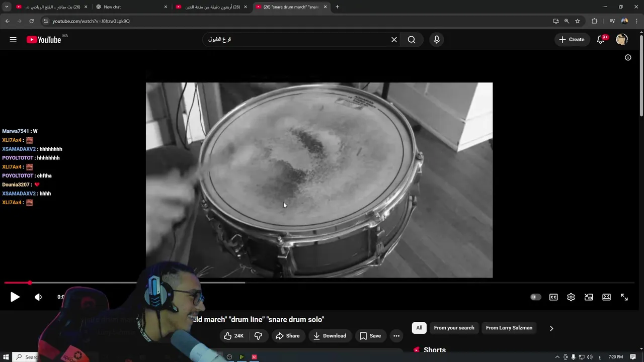The image size is (644, 362).
Task: Click the youtube.com address bar URL
Action: coord(91,21)
